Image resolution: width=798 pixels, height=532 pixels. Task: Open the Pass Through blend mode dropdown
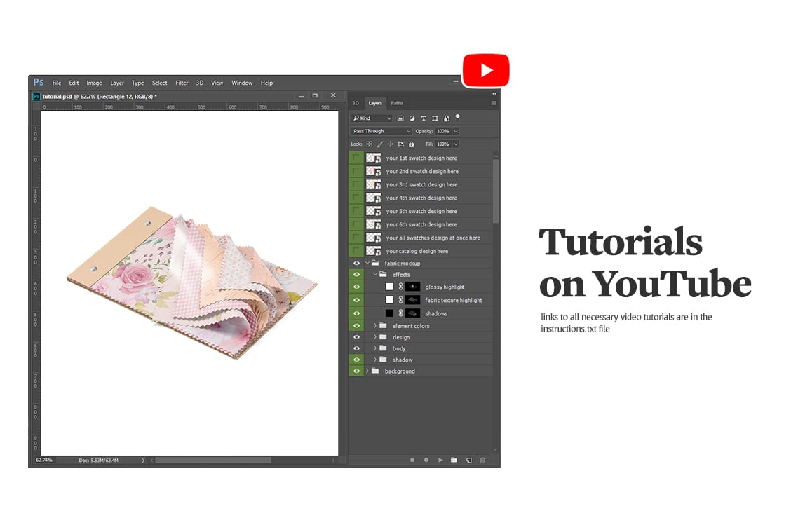click(x=381, y=131)
